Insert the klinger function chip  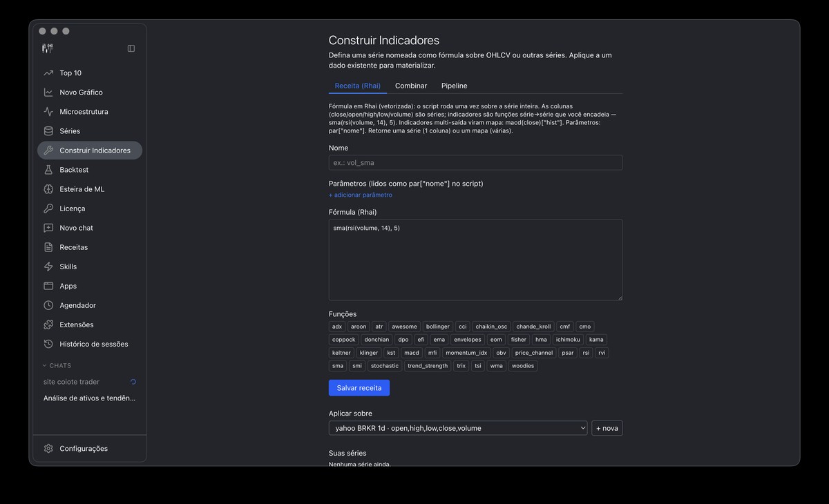tap(369, 353)
